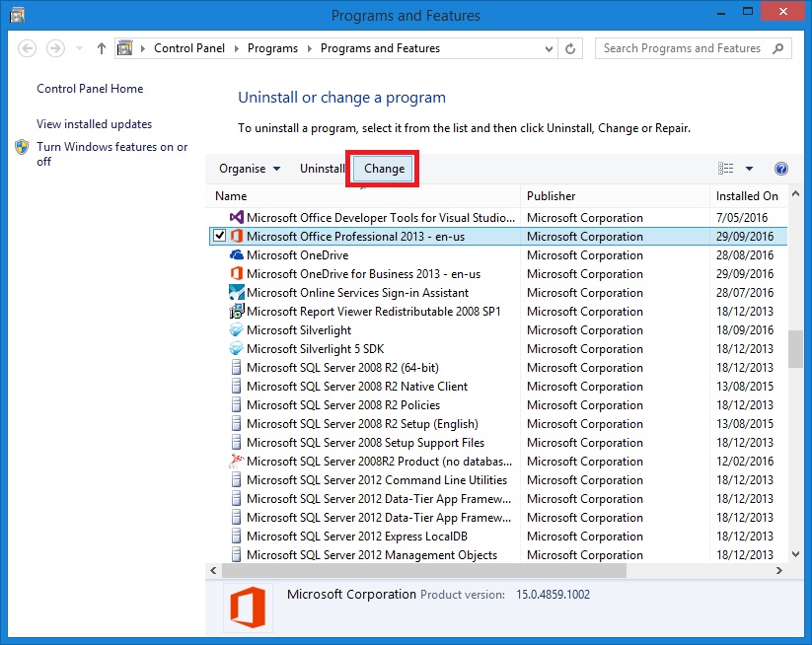Click OneDrive for Business 2013 Office icon

tap(236, 274)
